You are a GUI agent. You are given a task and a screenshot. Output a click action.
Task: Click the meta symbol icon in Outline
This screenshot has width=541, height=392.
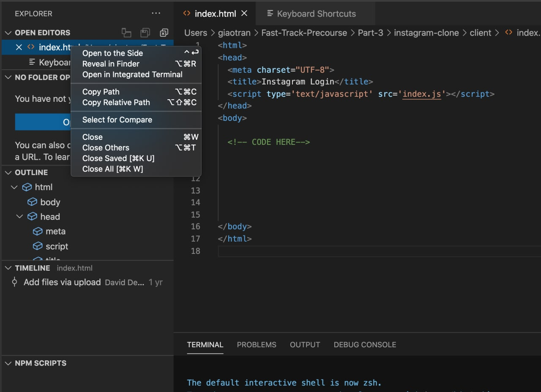38,231
